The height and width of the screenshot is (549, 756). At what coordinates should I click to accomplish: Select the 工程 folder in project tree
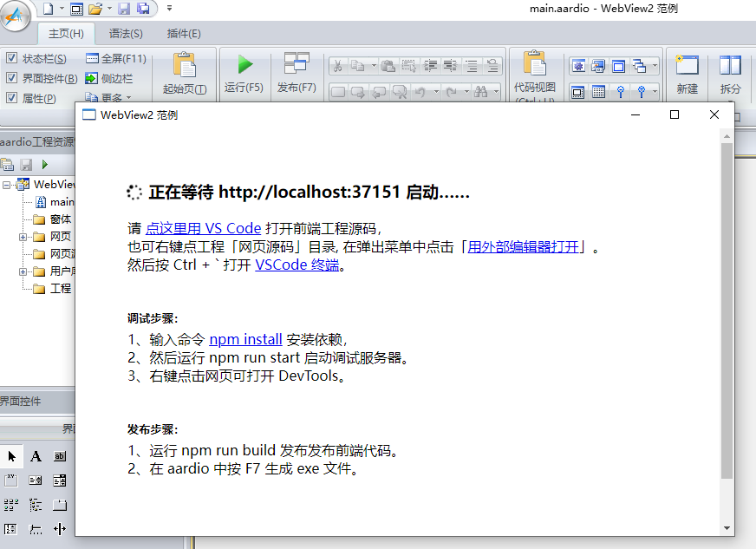52,289
